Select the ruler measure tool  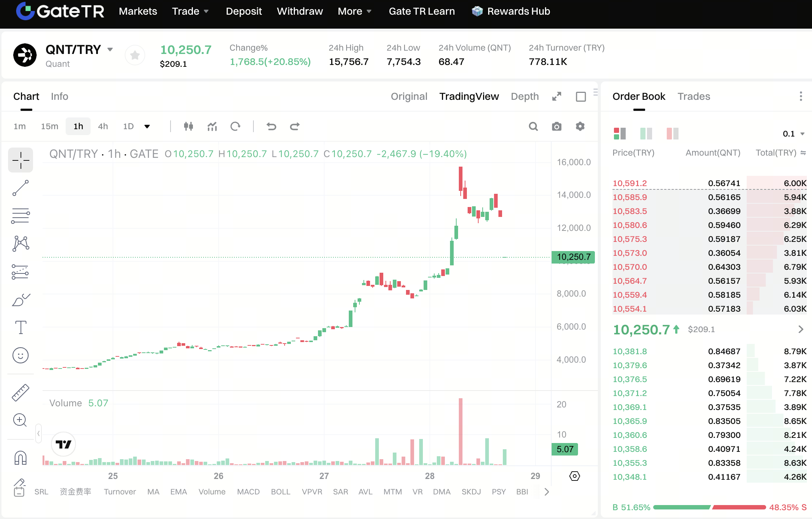click(x=21, y=393)
